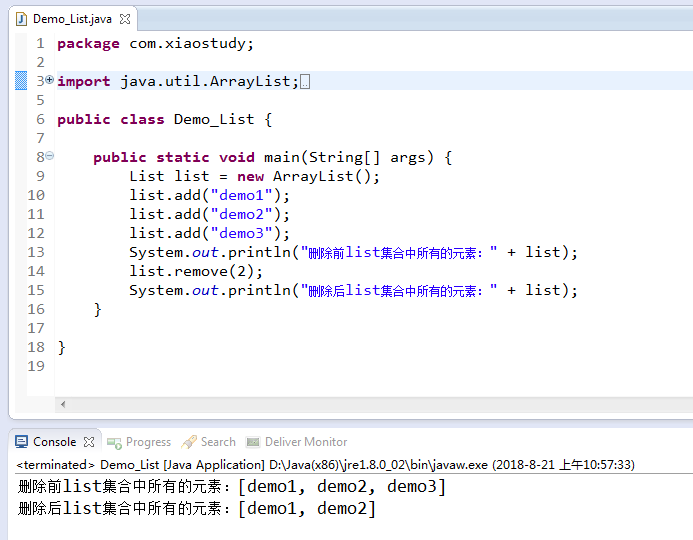Open the Progress tab
This screenshot has height=540, width=693.
(x=148, y=442)
